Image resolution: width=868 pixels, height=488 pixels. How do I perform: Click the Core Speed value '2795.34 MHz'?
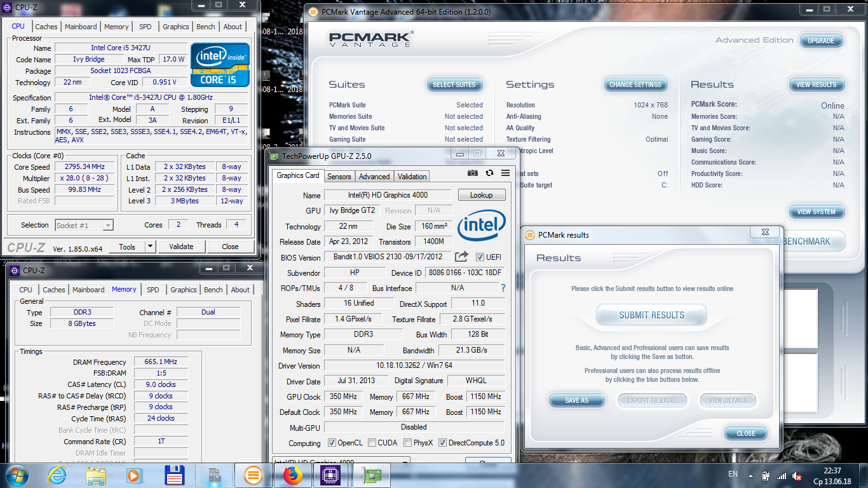85,166
